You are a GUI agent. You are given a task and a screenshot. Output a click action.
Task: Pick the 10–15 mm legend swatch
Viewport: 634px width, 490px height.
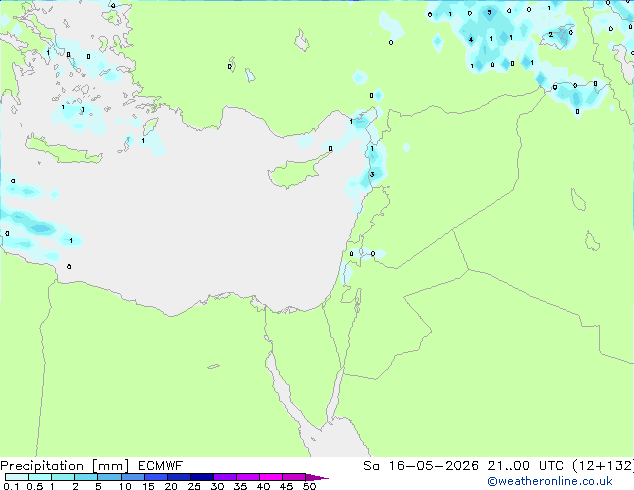pyautogui.click(x=133, y=477)
